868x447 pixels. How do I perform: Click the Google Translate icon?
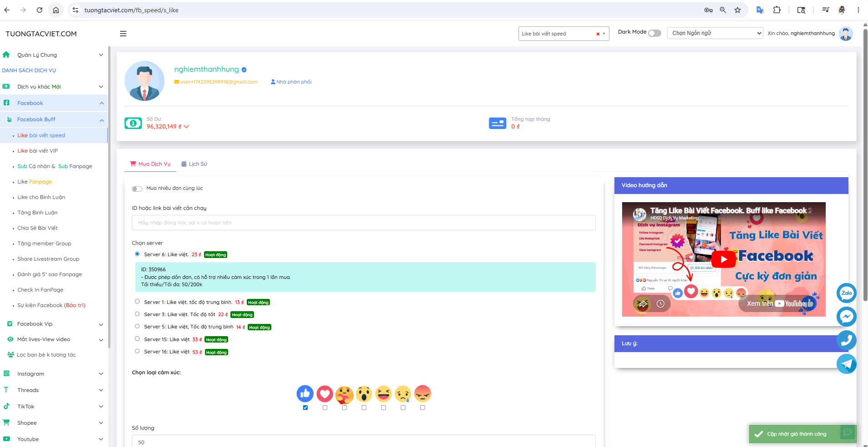(x=759, y=10)
